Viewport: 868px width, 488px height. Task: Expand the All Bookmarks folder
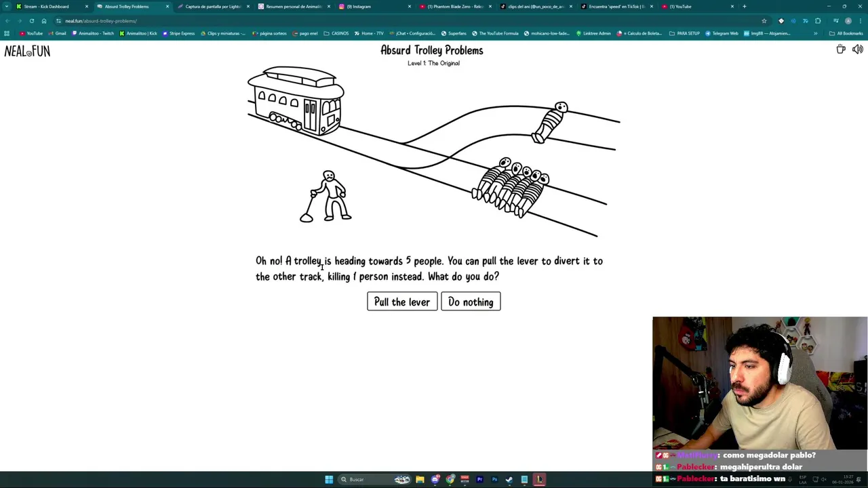pyautogui.click(x=846, y=33)
